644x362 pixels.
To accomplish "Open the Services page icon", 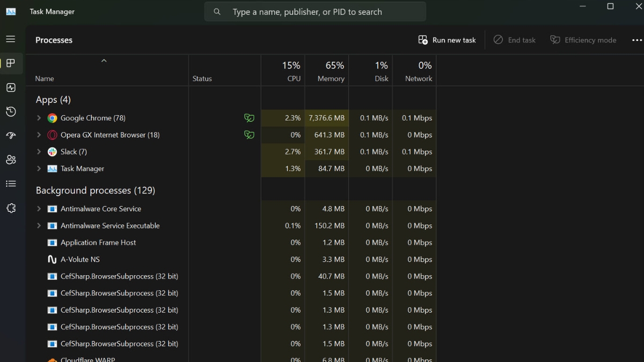I will coord(11,208).
